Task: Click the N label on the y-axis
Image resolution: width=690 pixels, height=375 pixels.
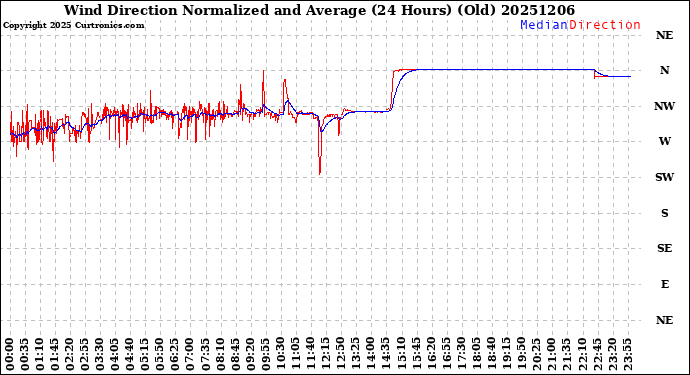Action: [664, 70]
